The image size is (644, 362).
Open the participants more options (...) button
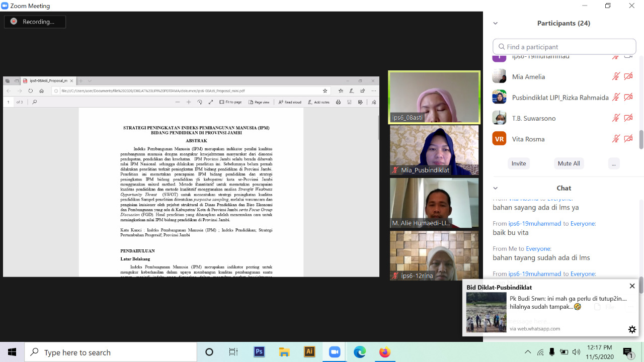(613, 163)
